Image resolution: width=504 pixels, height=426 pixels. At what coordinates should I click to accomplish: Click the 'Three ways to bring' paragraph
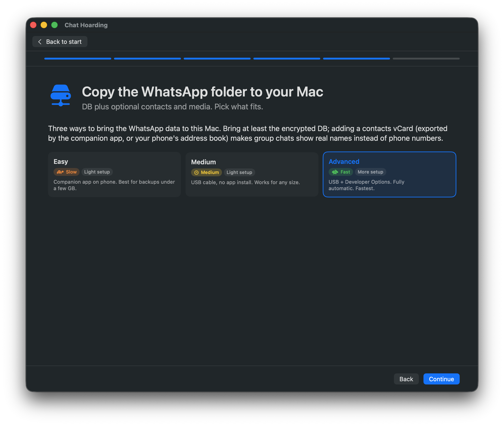[248, 133]
